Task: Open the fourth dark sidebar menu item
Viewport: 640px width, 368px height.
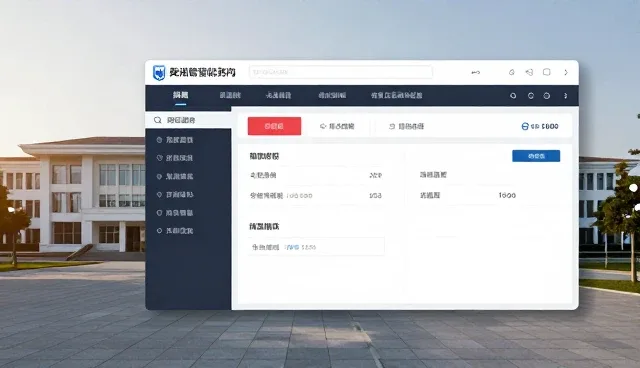Action: pyautogui.click(x=175, y=195)
